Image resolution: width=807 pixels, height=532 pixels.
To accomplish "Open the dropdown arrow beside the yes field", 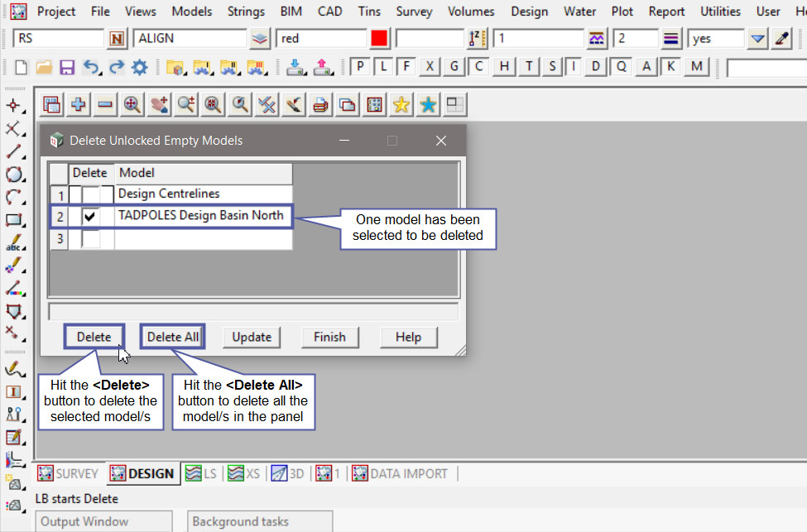I will [x=757, y=39].
